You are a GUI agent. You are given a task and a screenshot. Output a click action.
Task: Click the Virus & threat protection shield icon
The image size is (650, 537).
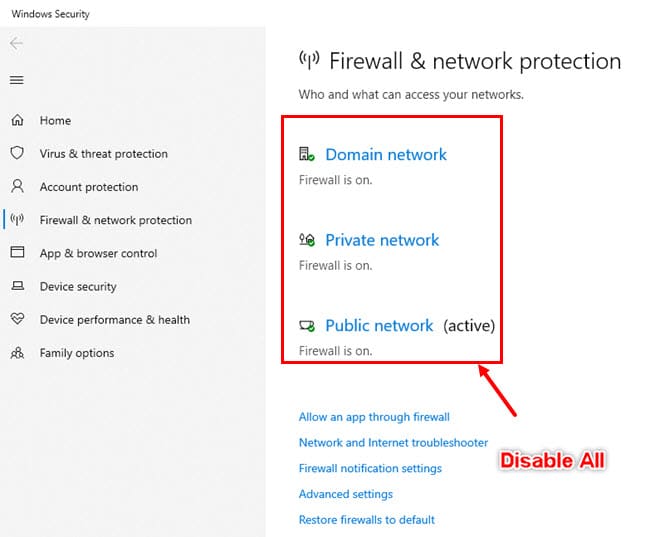pyautogui.click(x=17, y=153)
